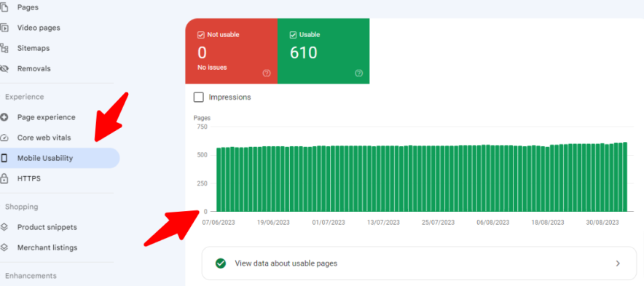
Task: Open Page experience in sidebar
Action: (x=46, y=117)
